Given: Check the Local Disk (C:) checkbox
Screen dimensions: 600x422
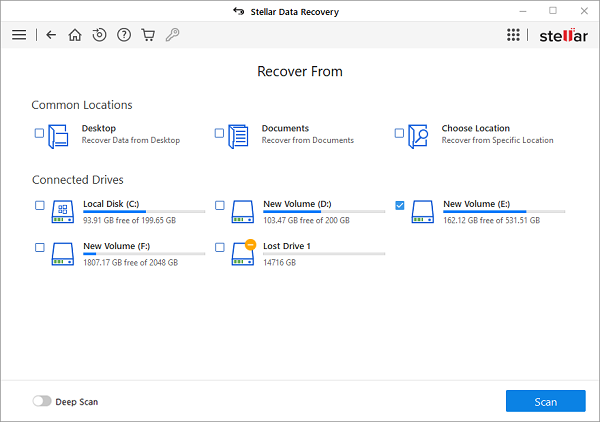Looking at the screenshot, I should tap(40, 205).
